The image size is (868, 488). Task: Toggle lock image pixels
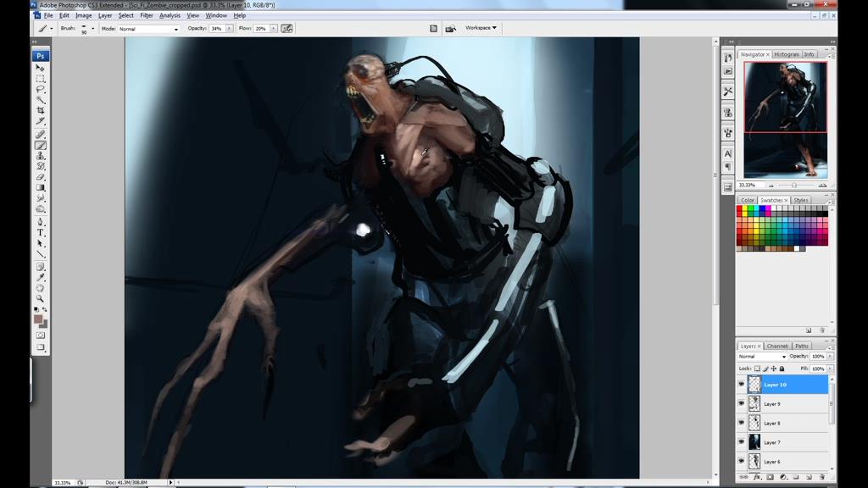click(x=765, y=369)
